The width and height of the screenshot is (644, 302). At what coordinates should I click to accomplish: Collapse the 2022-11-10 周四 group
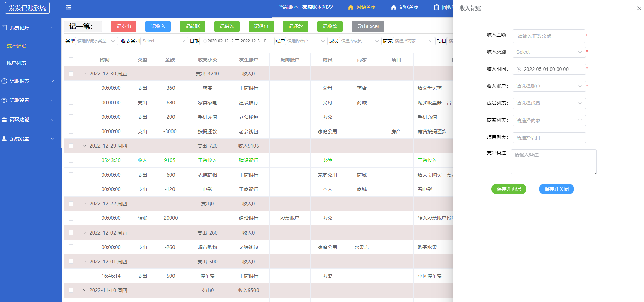click(x=85, y=290)
